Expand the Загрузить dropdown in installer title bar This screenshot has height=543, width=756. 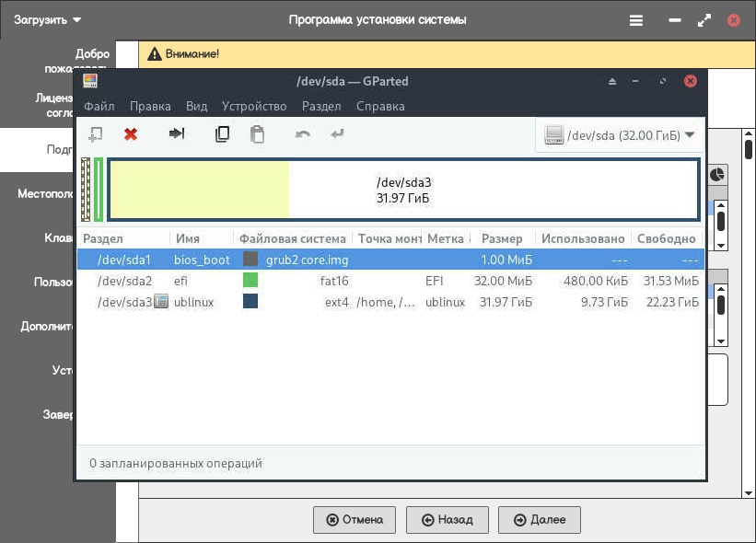point(48,19)
